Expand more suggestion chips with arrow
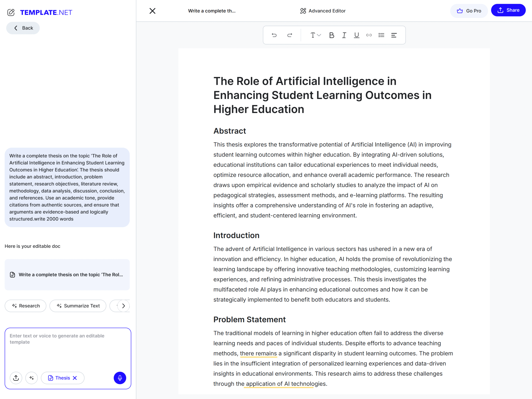The width and height of the screenshot is (532, 399). click(x=124, y=306)
